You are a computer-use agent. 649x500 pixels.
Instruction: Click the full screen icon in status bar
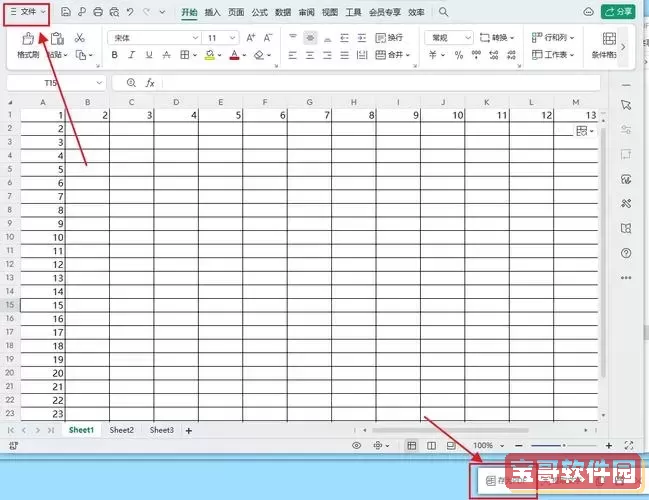(629, 445)
